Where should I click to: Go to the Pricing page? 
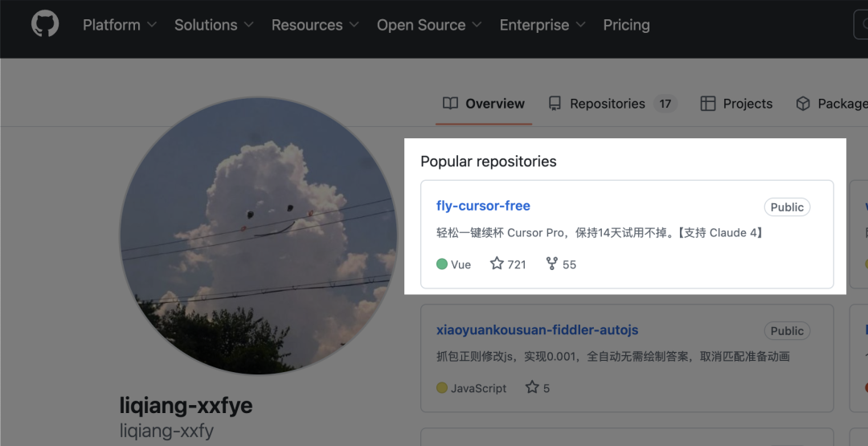click(626, 25)
